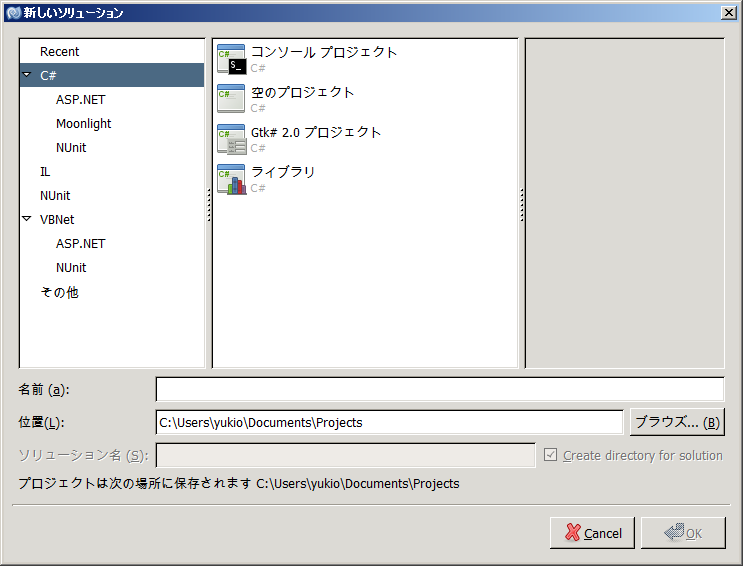The width and height of the screenshot is (743, 566).
Task: Select the その他 category
Action: (x=59, y=292)
